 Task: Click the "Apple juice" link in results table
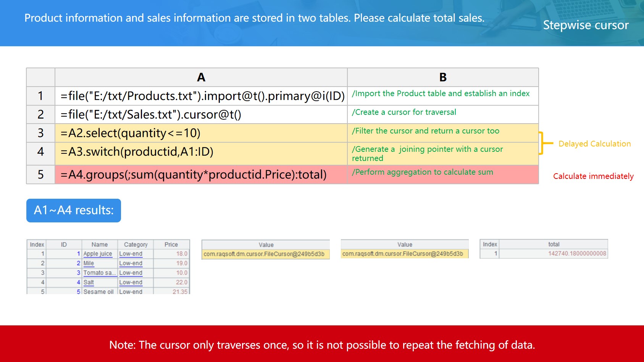(98, 254)
